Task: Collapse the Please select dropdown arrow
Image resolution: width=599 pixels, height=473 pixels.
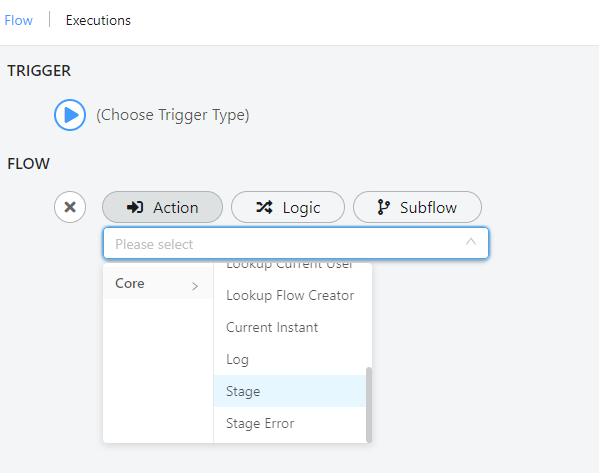Action: coord(471,242)
